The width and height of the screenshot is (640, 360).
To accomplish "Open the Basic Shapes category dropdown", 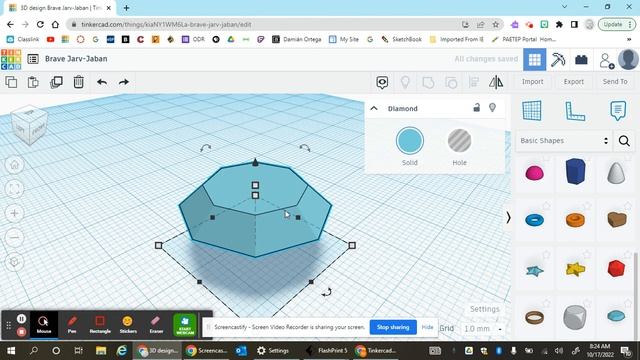I will tap(563, 141).
